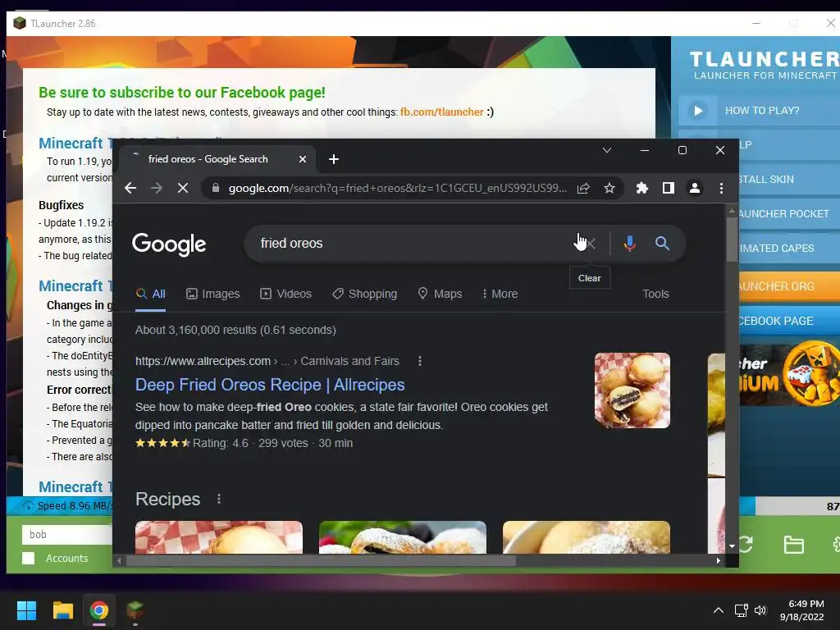Share this page from the address bar
Image resolution: width=840 pixels, height=630 pixels.
point(583,188)
